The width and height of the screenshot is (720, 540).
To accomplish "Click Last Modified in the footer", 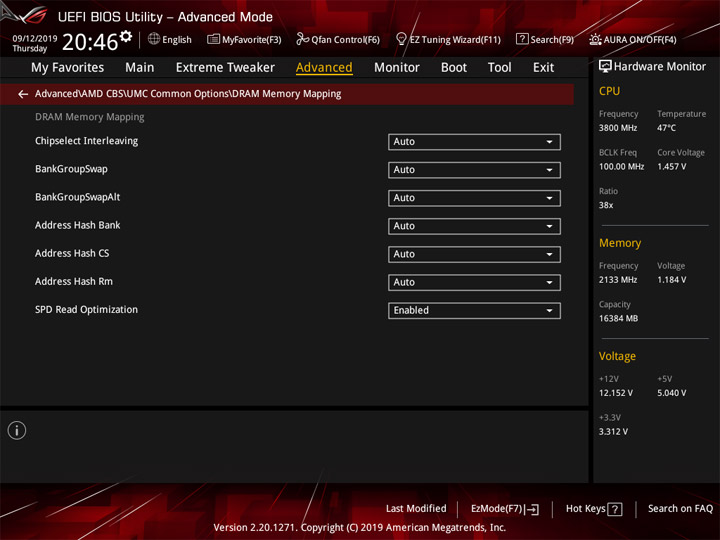I will 416,509.
